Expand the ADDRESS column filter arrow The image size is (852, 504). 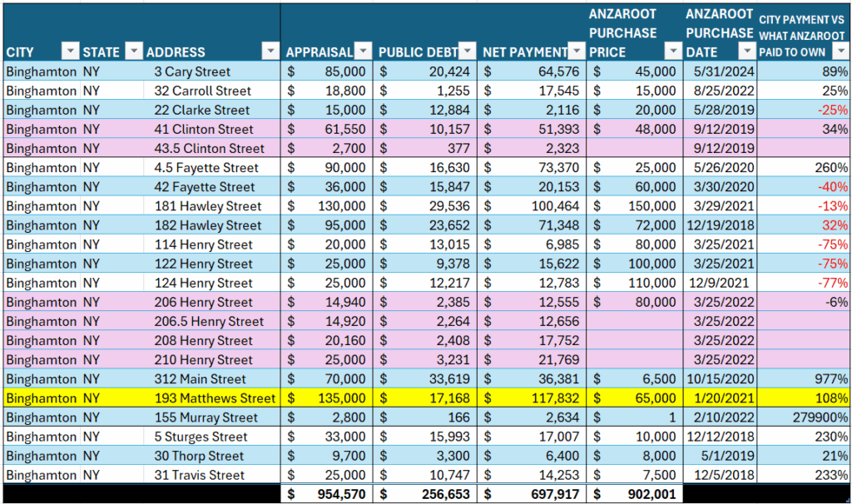pos(270,52)
